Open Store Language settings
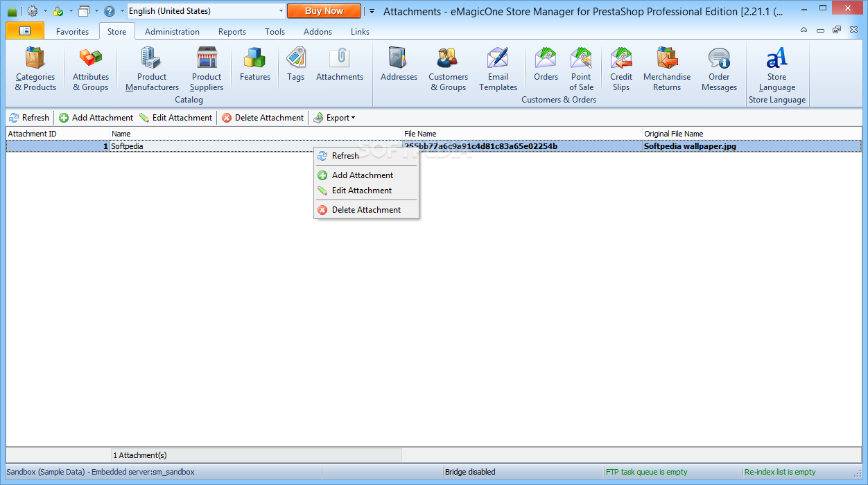868x485 pixels. (776, 69)
